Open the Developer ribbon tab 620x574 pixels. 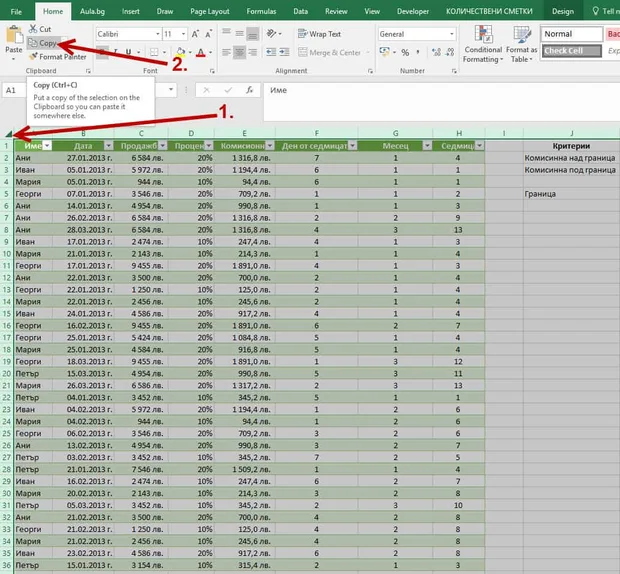coord(413,11)
